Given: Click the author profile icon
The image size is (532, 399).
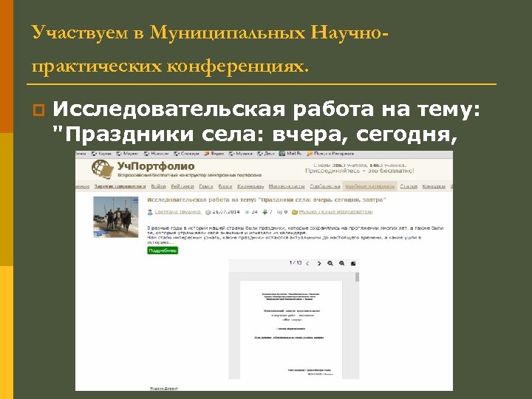Looking at the screenshot, I should point(150,212).
